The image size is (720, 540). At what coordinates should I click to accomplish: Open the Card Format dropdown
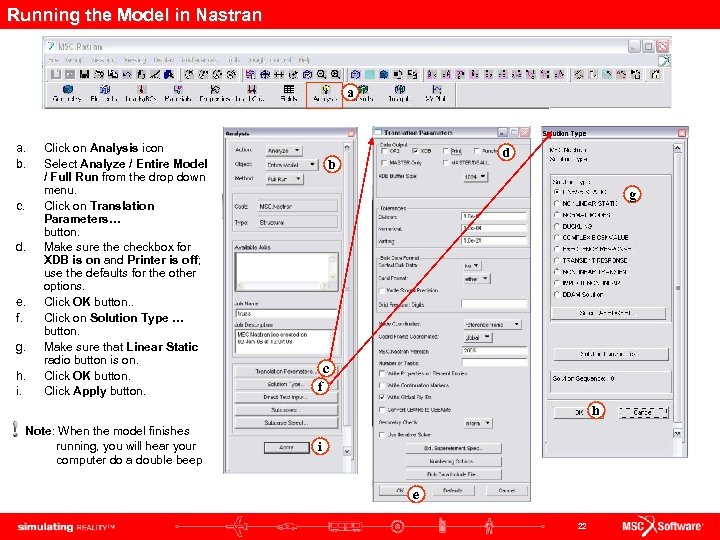(x=477, y=279)
